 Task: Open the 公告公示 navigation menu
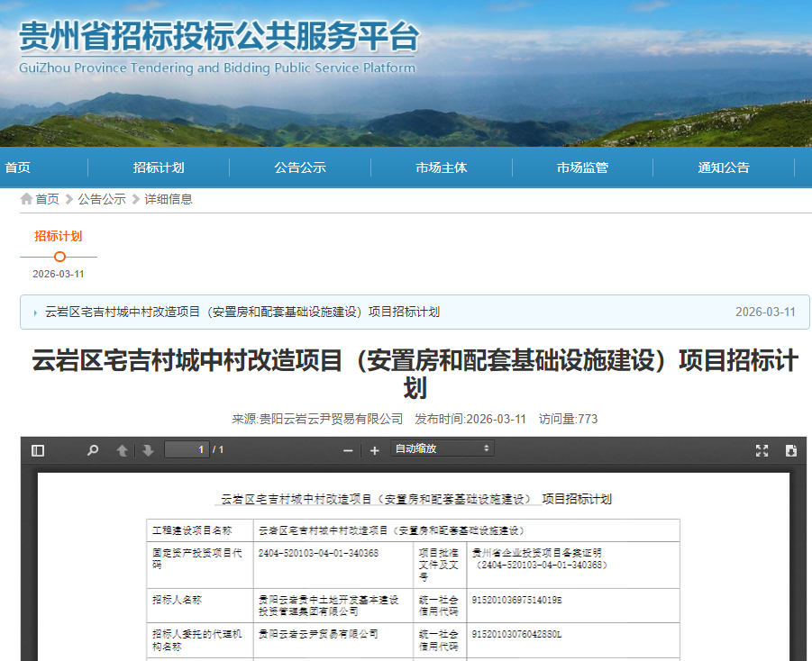tap(299, 168)
